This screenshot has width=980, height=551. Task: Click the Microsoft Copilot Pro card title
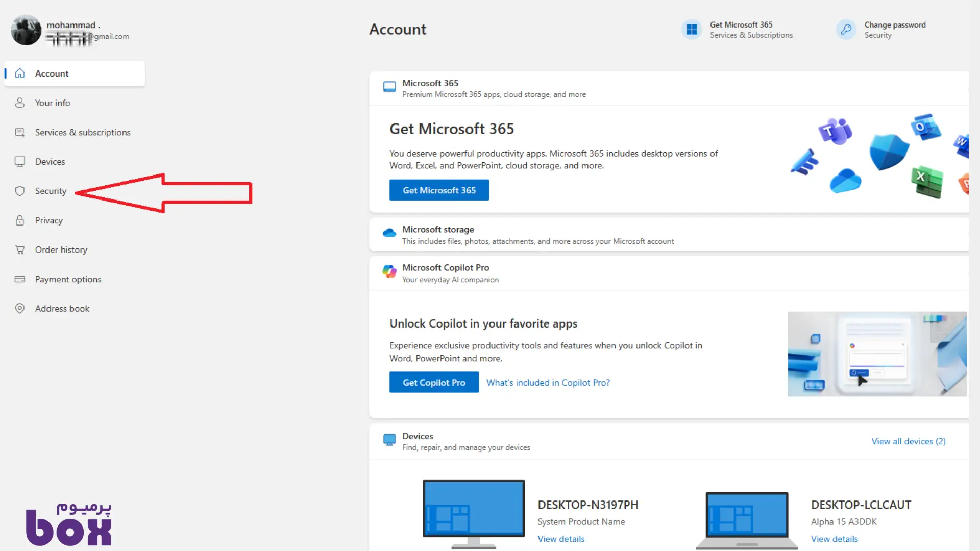pos(446,267)
